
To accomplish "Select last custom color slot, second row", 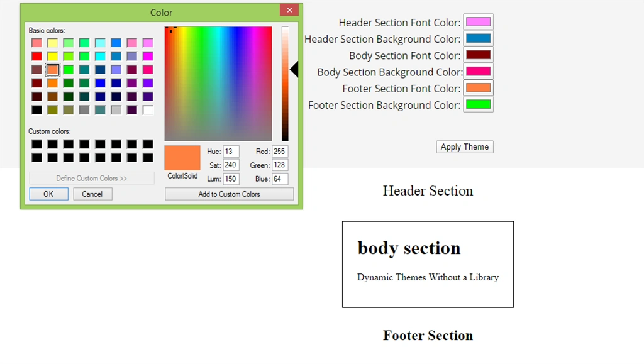I will (148, 158).
